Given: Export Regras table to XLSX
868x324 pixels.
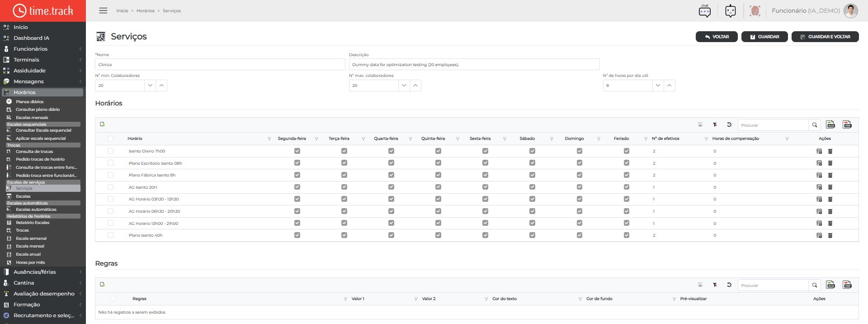Looking at the screenshot, I should point(830,285).
